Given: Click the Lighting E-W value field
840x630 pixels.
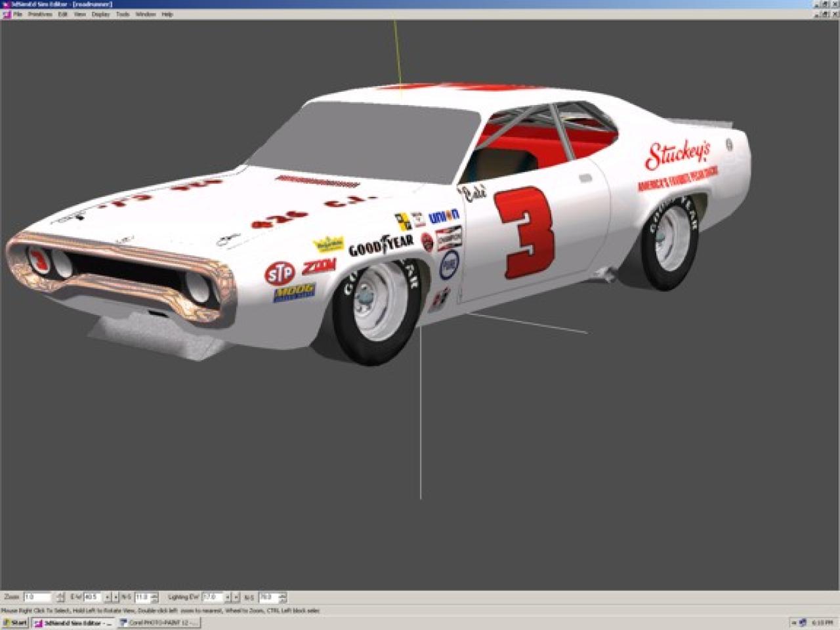Looking at the screenshot, I should [x=212, y=597].
